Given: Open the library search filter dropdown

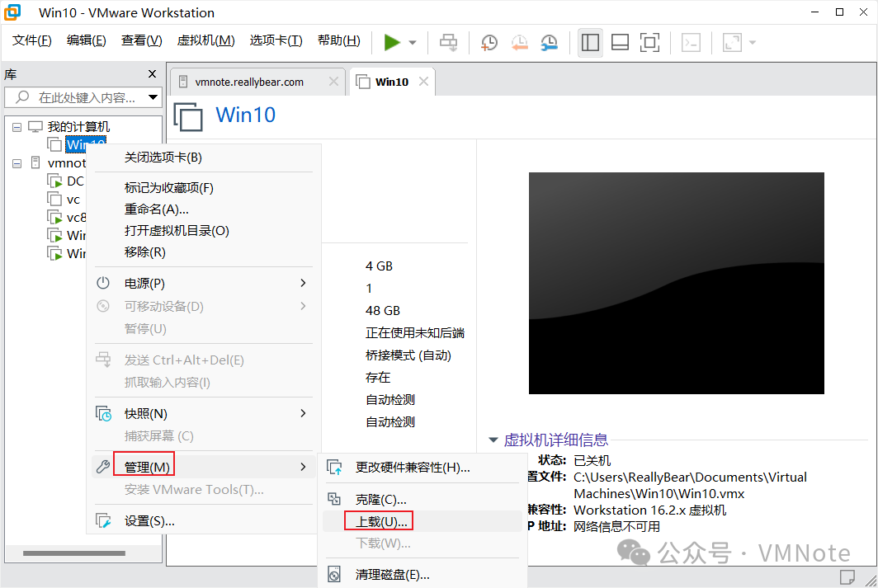Looking at the screenshot, I should tap(153, 97).
